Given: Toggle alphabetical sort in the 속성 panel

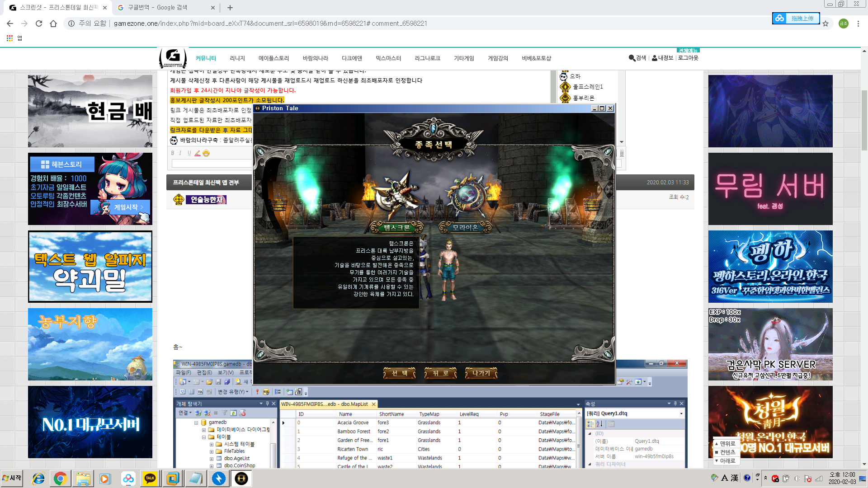Looking at the screenshot, I should click(x=599, y=424).
